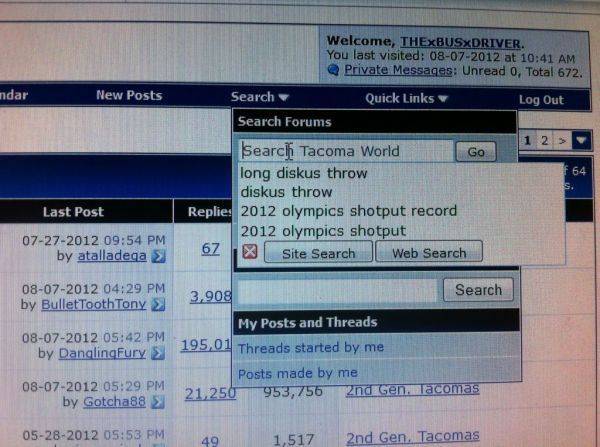
Task: Click the Search button below suggestions
Action: click(x=478, y=290)
